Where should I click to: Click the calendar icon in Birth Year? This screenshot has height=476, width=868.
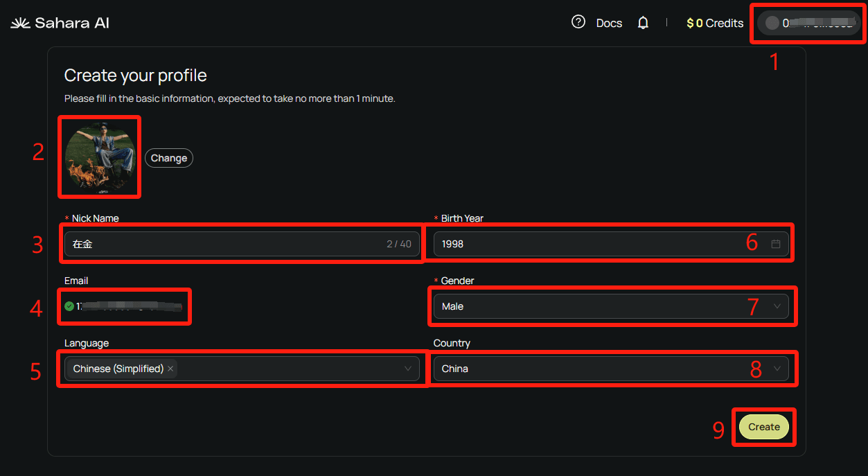click(776, 244)
